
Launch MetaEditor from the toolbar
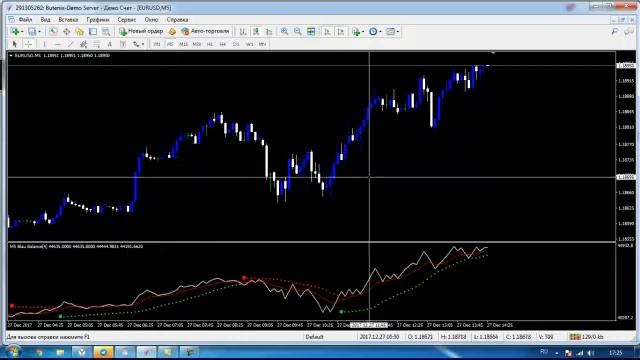coord(172,31)
